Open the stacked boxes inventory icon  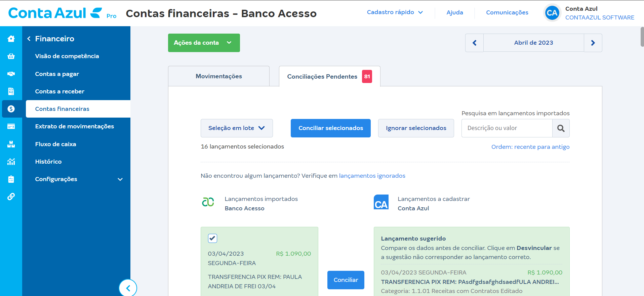click(x=11, y=144)
